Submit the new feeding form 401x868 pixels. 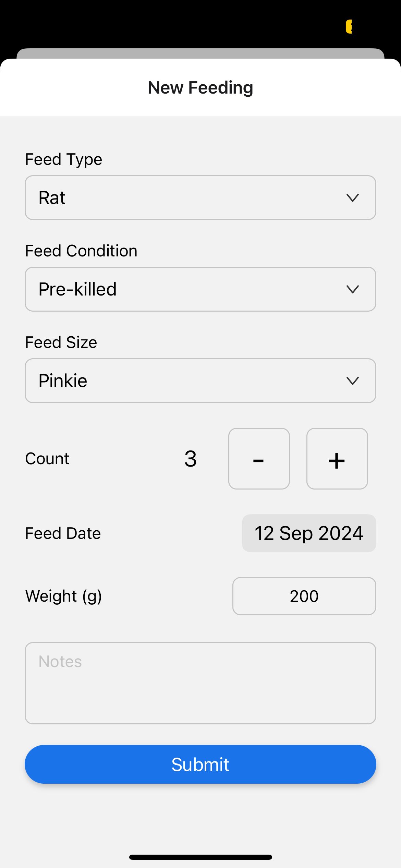pyautogui.click(x=200, y=764)
